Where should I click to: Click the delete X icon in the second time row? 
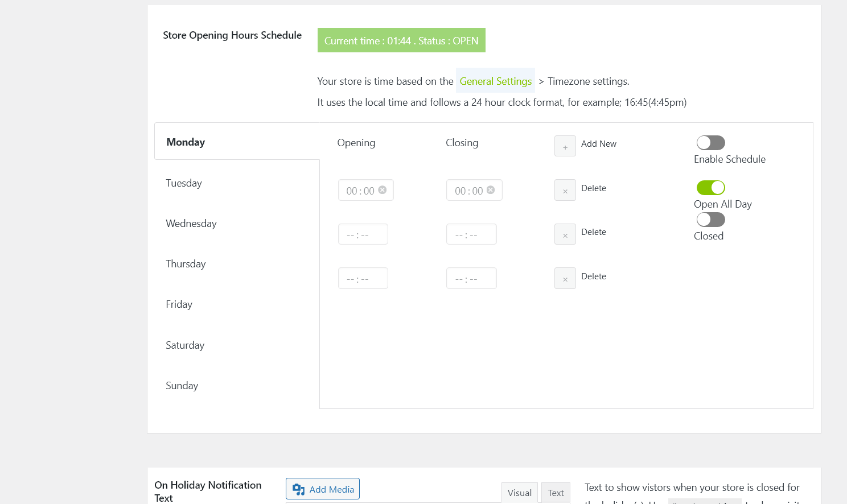coord(565,234)
